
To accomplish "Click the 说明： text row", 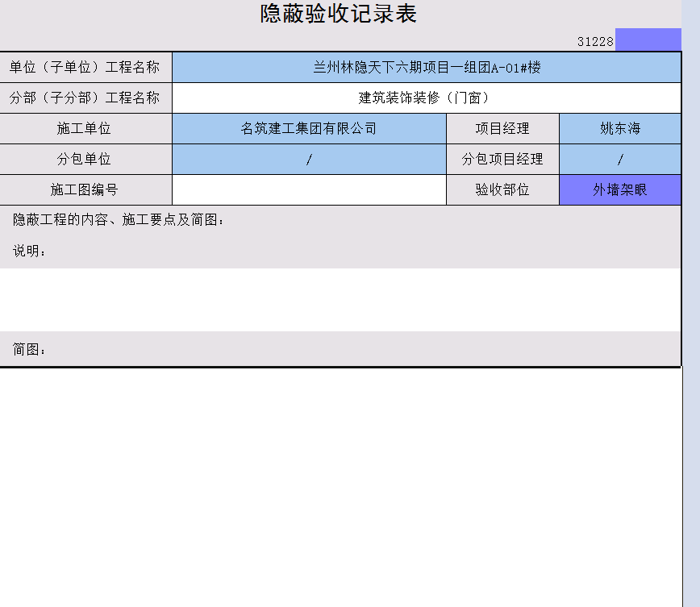I will 31,252.
